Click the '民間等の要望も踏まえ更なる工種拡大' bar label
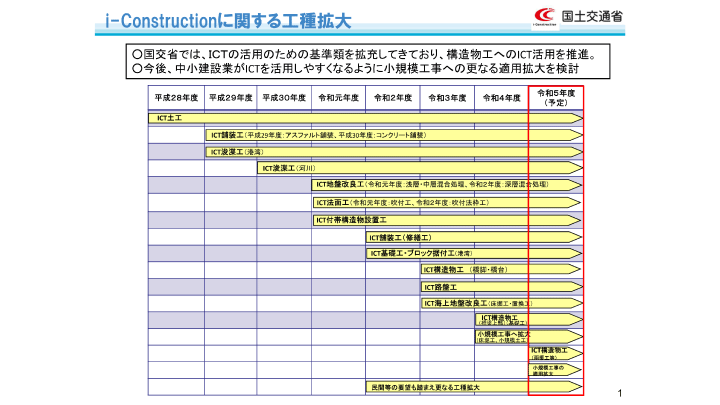Viewport: 720px width, 405px height. pyautogui.click(x=425, y=388)
